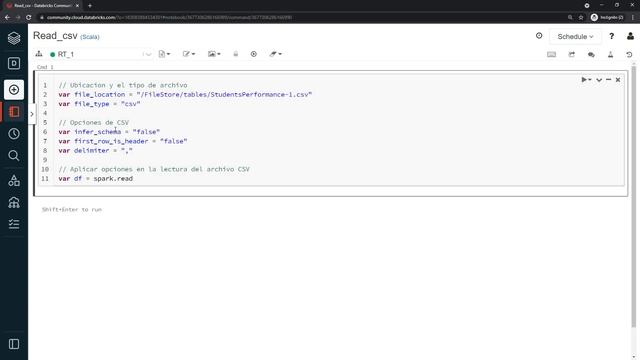Click the (Scala) language link
This screenshot has height=360, width=640.
click(x=90, y=37)
